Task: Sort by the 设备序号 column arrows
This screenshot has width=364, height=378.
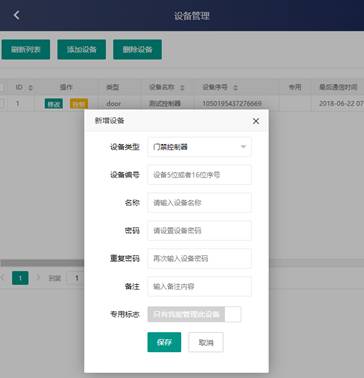Action: pos(235,88)
